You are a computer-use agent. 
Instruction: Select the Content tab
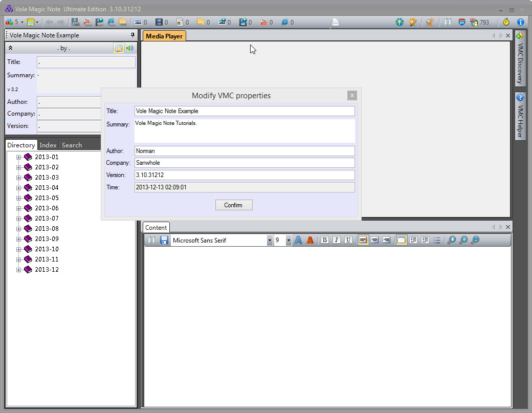pos(156,227)
